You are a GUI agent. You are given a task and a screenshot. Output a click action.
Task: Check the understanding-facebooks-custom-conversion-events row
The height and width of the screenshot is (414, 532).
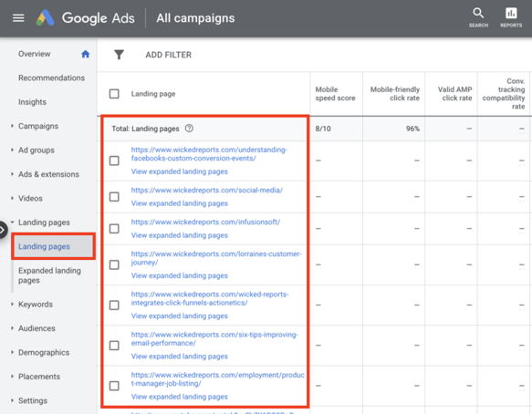pyautogui.click(x=114, y=160)
